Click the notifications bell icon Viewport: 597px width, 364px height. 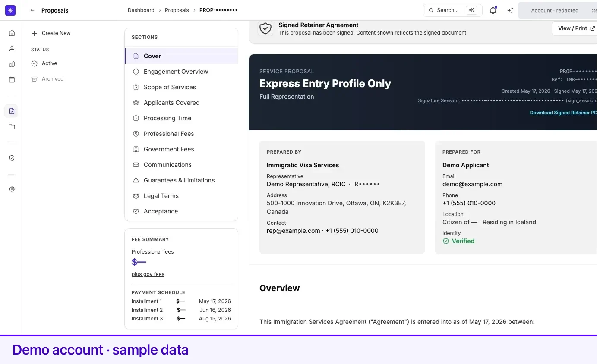click(493, 10)
